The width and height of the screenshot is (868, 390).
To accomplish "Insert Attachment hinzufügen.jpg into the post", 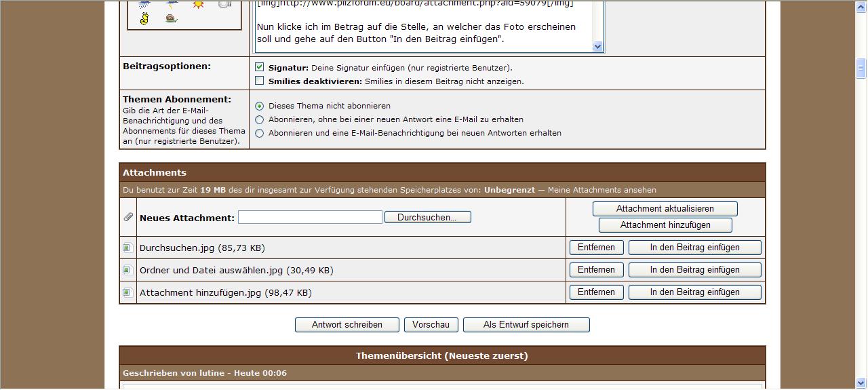I will pyautogui.click(x=694, y=292).
